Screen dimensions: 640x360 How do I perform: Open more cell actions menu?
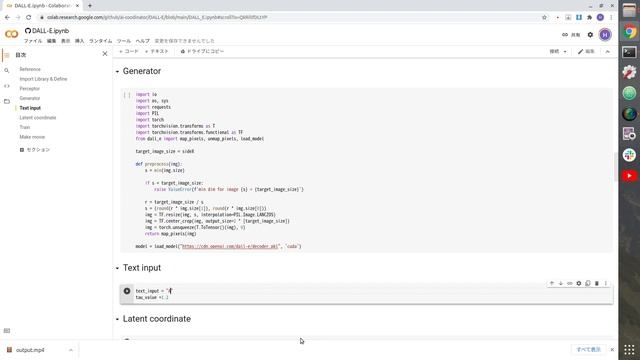606,283
